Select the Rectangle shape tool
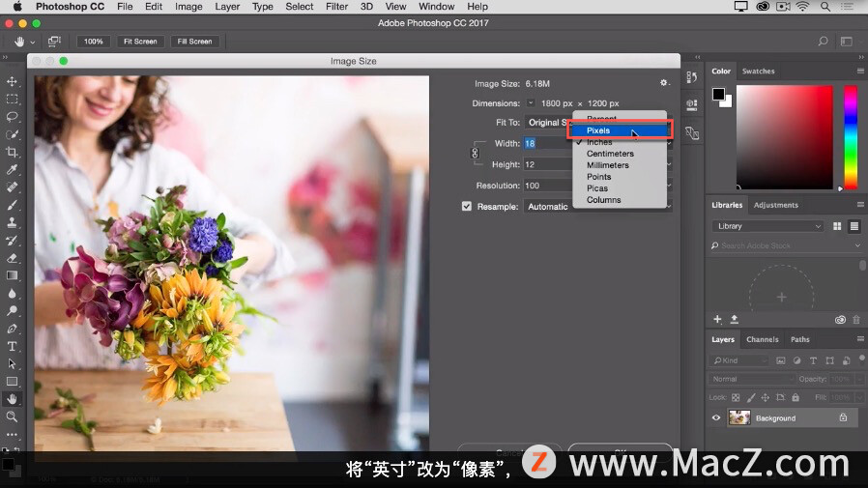 [x=12, y=382]
